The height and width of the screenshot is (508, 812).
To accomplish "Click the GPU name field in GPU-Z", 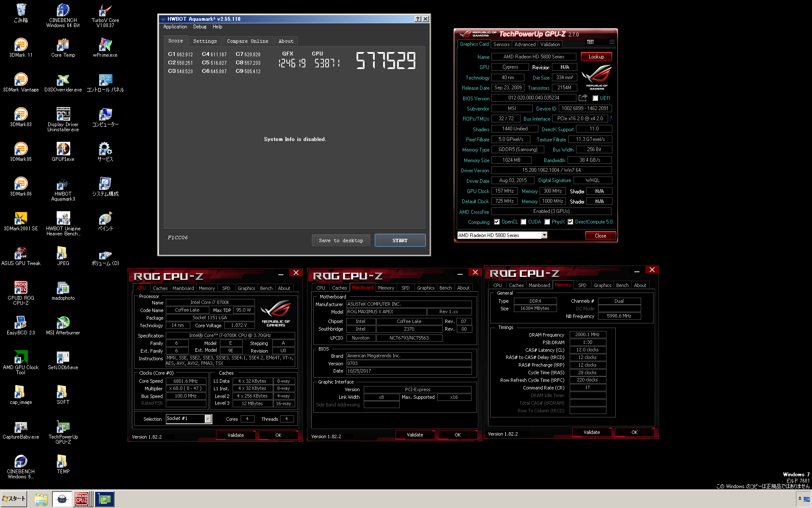I will tap(534, 57).
